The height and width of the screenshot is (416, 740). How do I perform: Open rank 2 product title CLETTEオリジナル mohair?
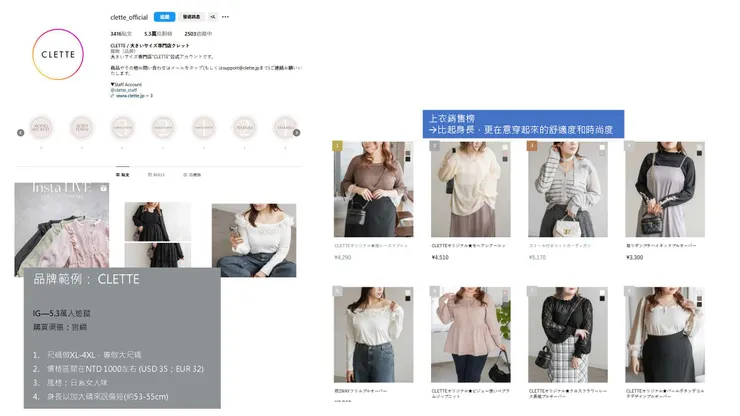click(x=468, y=246)
